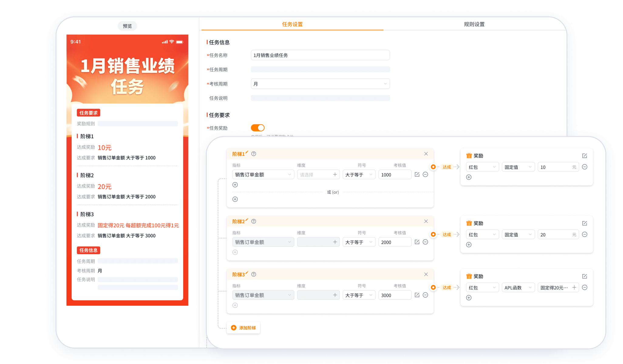Click the 任务名称 input field

tap(320, 55)
